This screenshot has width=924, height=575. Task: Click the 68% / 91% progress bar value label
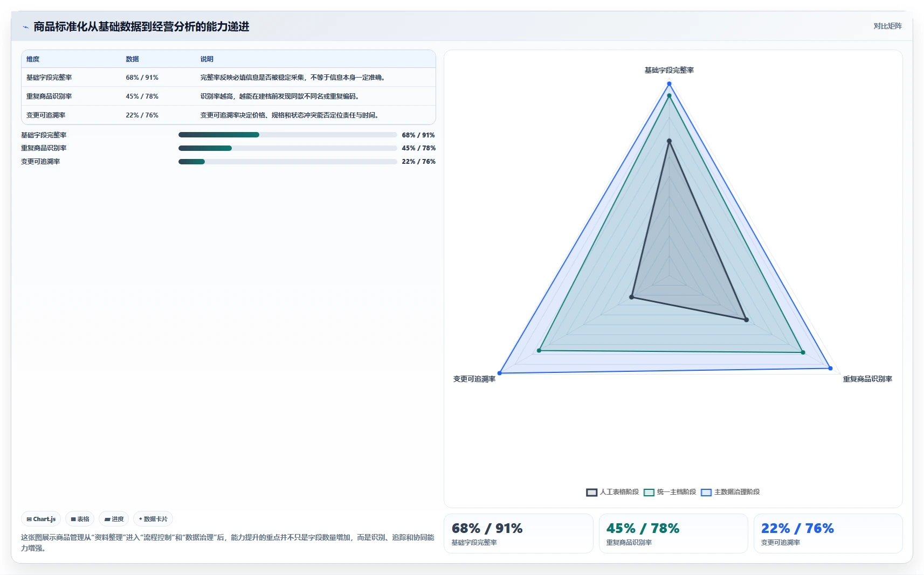click(x=418, y=135)
